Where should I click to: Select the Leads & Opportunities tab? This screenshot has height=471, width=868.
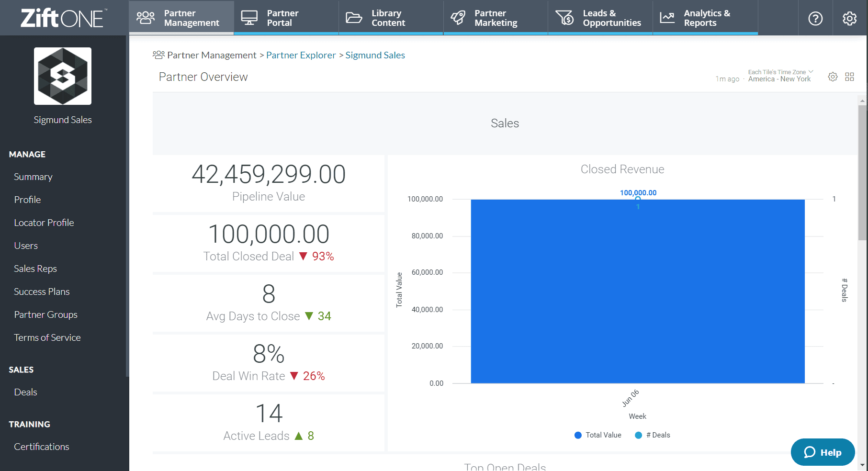[600, 18]
